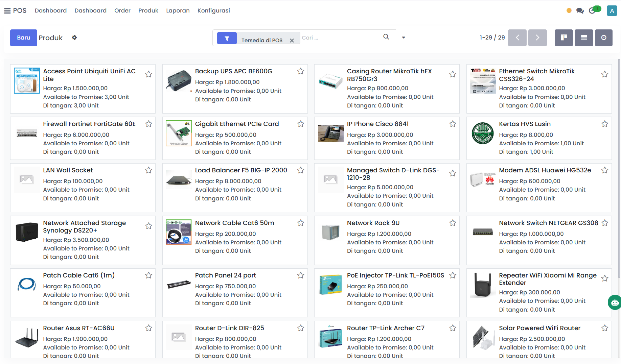
Task: Click the orange status dot indicator
Action: click(x=569, y=11)
